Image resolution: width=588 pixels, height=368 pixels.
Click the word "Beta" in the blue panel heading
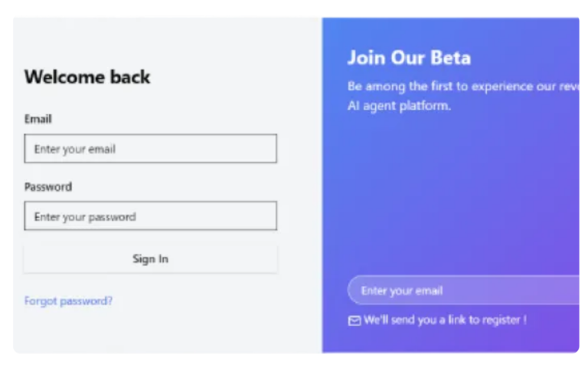coord(450,58)
